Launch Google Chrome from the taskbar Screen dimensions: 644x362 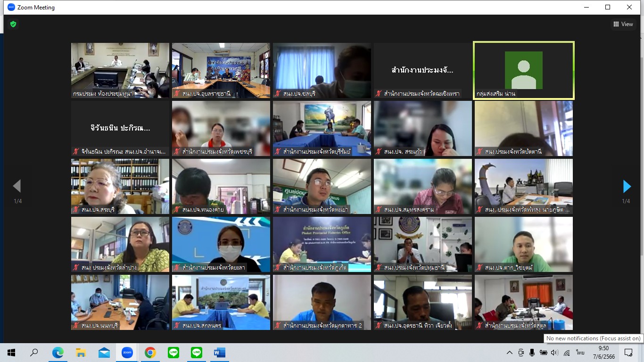click(x=150, y=353)
